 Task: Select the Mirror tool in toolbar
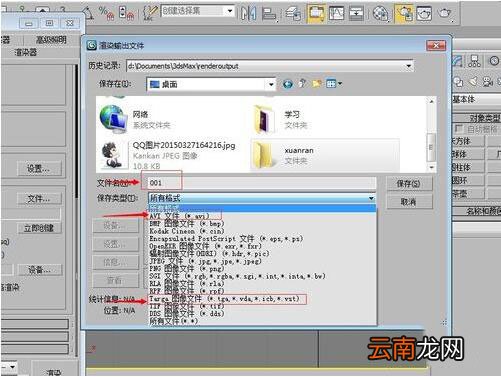pos(248,13)
